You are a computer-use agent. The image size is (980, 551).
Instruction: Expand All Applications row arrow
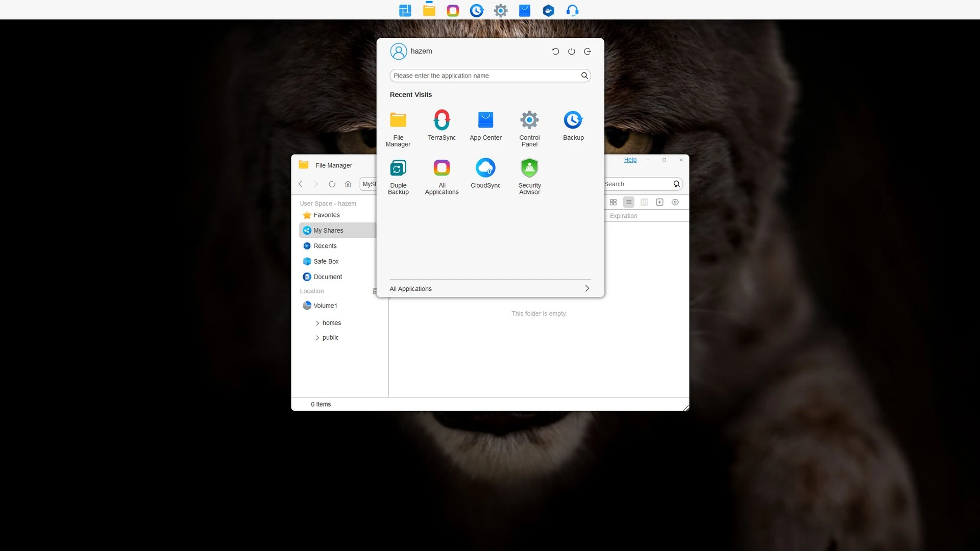(x=587, y=289)
